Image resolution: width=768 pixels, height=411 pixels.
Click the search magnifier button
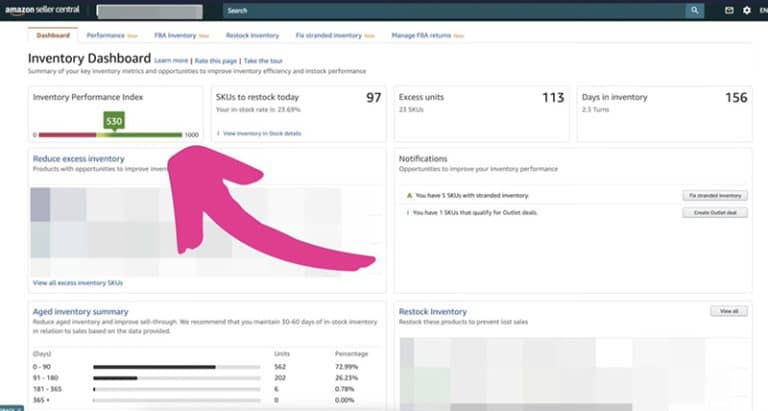pyautogui.click(x=695, y=10)
